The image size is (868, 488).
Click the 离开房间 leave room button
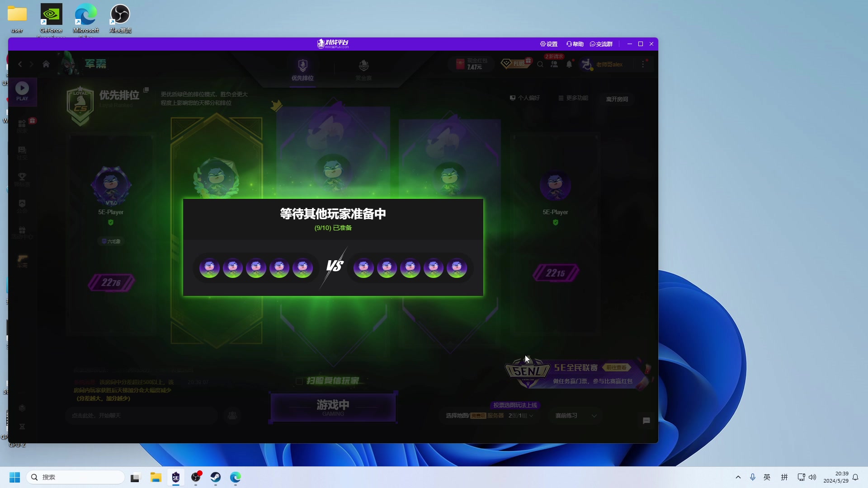pyautogui.click(x=617, y=99)
